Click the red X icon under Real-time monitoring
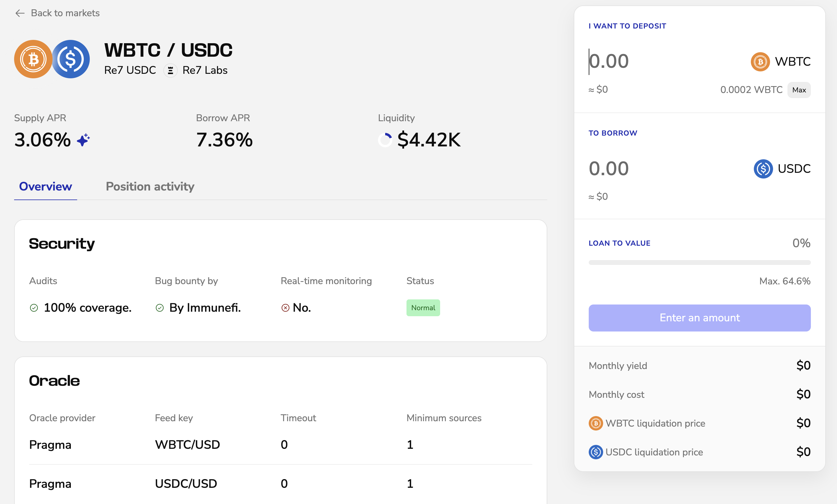Image resolution: width=837 pixels, height=504 pixels. (x=285, y=308)
